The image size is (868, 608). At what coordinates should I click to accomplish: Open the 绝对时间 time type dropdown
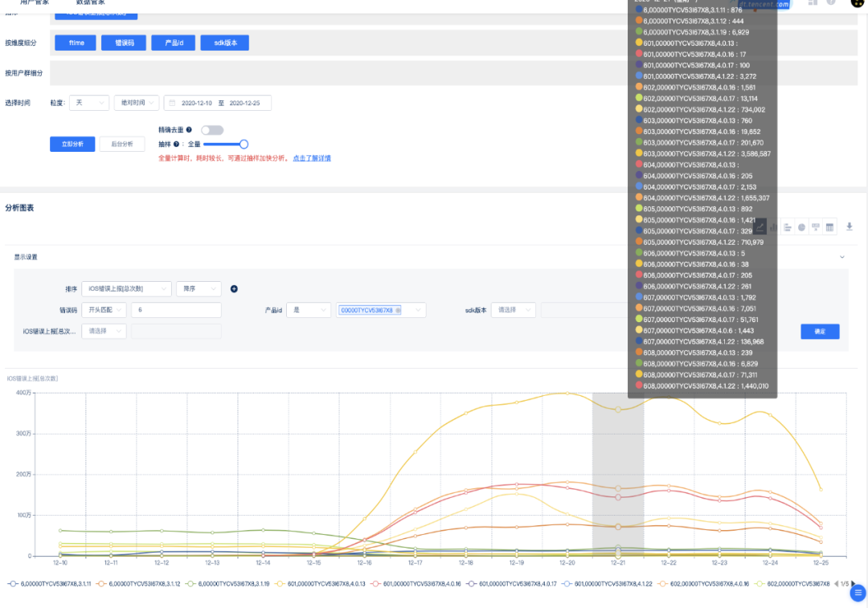click(137, 103)
